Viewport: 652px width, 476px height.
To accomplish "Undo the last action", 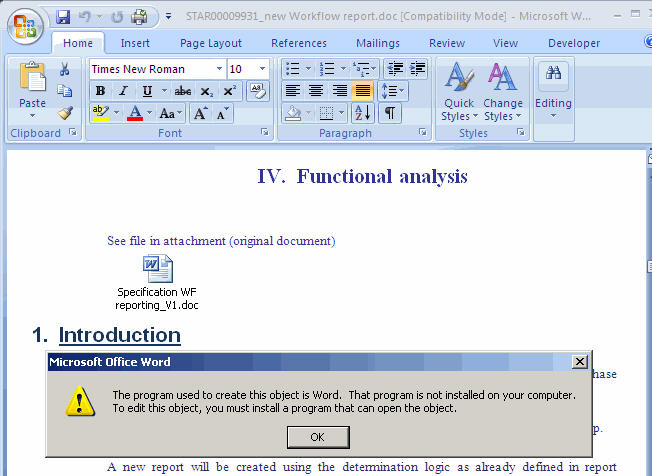I will 85,17.
